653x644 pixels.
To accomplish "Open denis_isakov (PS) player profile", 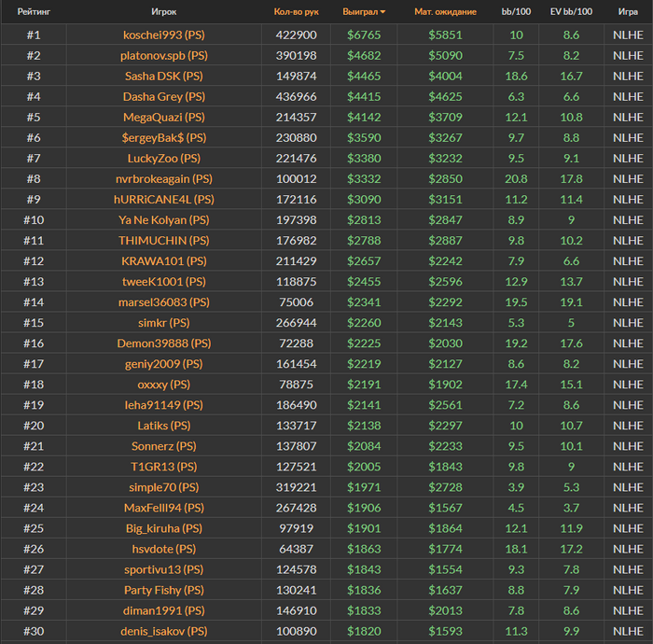I will (x=163, y=630).
